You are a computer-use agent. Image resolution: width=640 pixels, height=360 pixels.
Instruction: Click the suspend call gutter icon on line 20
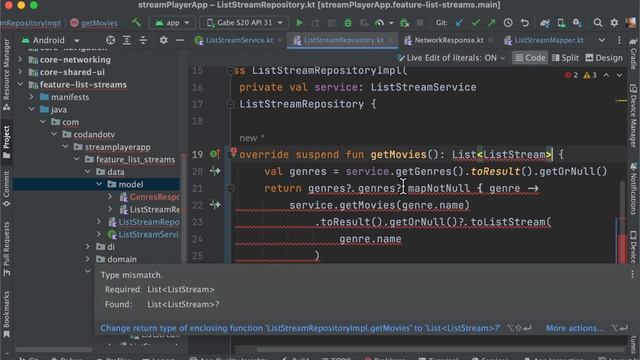click(215, 171)
